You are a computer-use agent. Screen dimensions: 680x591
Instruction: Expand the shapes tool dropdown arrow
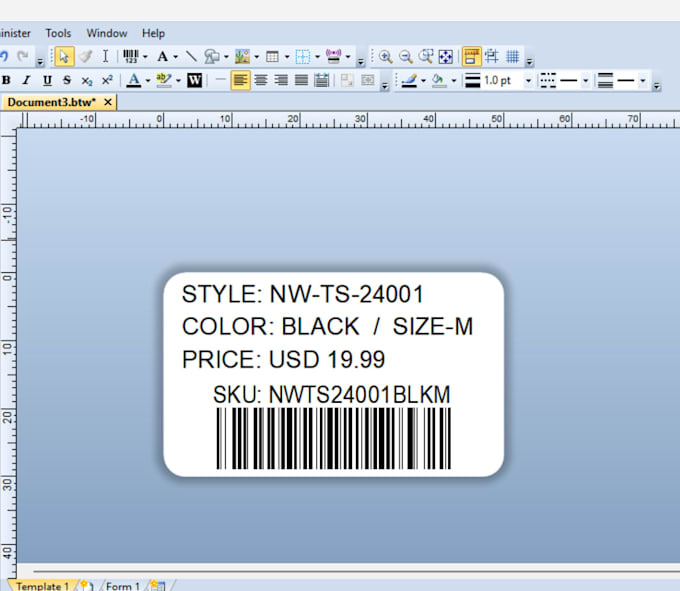click(x=226, y=57)
